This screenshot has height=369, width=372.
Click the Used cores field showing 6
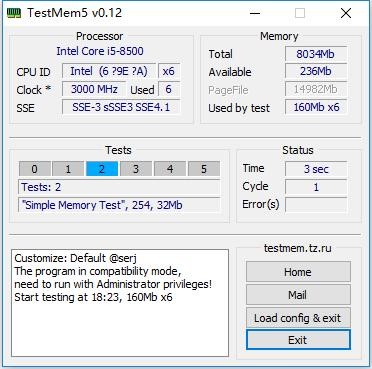pyautogui.click(x=169, y=89)
